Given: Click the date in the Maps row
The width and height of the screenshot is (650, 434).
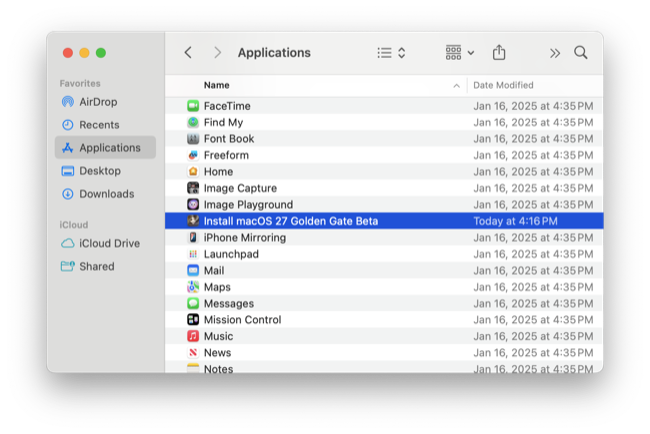Looking at the screenshot, I should [x=533, y=287].
